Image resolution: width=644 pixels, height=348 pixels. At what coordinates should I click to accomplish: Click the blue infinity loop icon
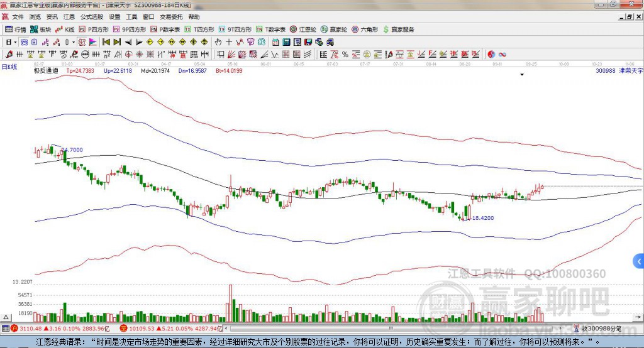(502, 54)
